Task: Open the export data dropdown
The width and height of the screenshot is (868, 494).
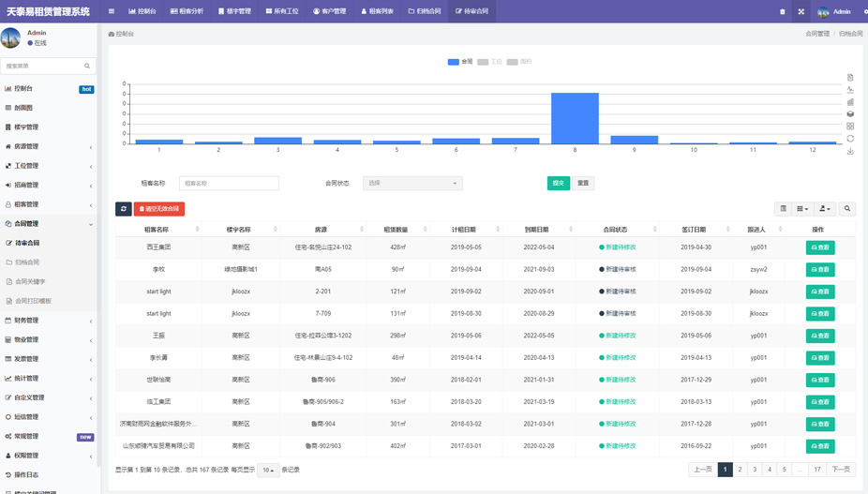Action: 825,209
